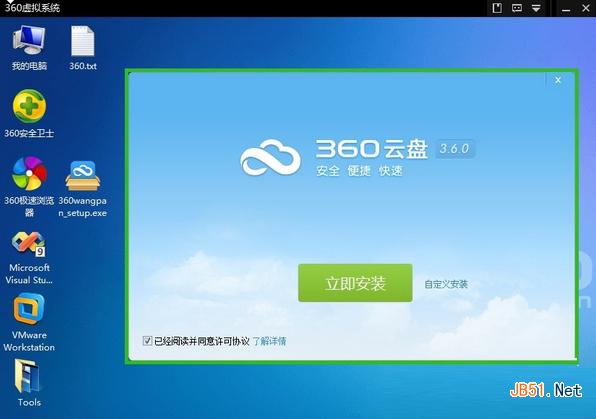Click the 安全 便捷 快速 slogan

click(359, 171)
